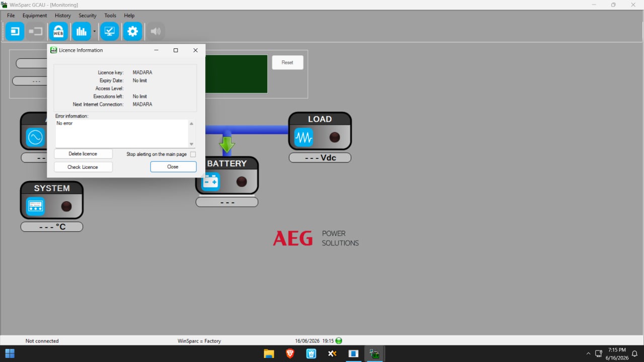This screenshot has width=644, height=362.
Task: Open the Security menu
Action: (88, 16)
